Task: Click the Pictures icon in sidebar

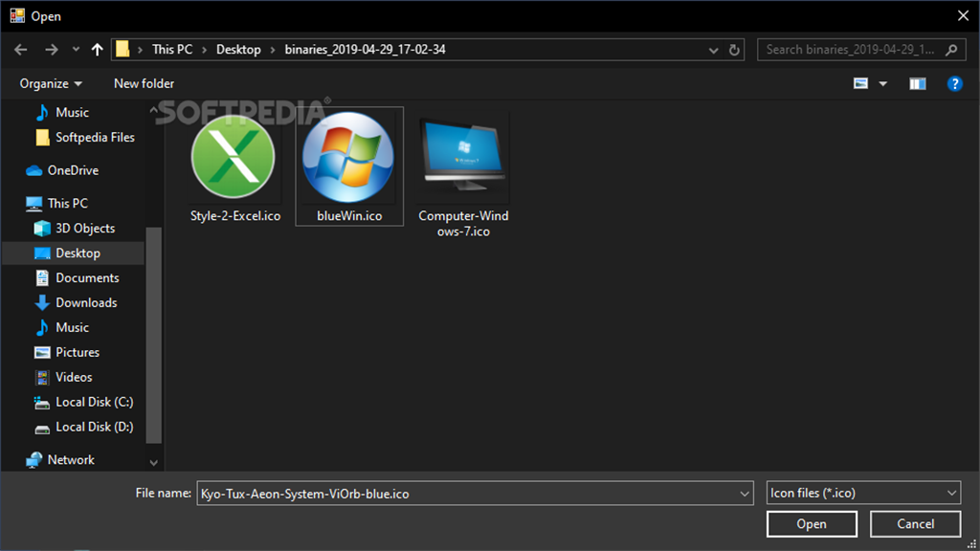Action: point(42,353)
